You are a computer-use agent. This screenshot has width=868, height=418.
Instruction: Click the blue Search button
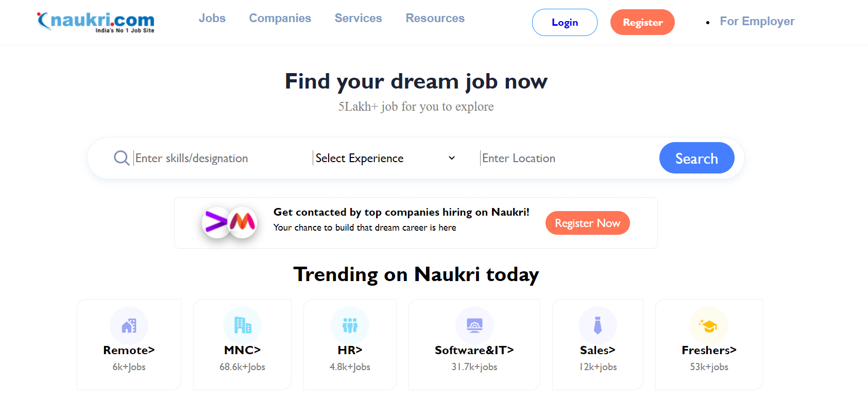point(696,158)
